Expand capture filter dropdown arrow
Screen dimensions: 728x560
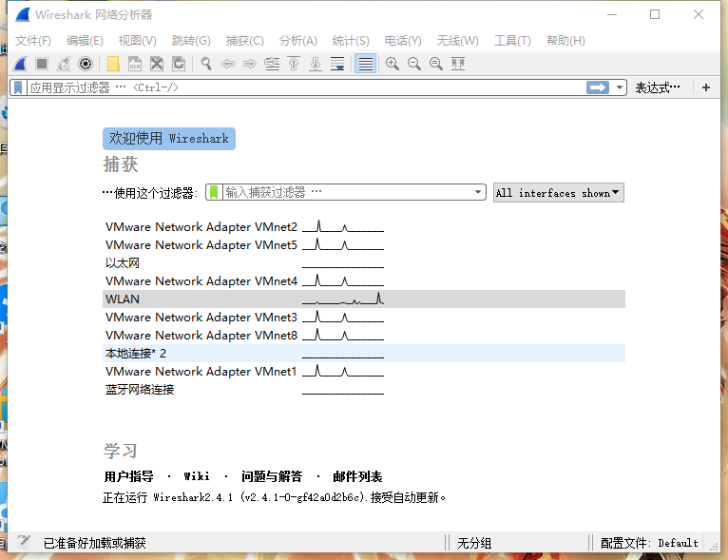[478, 192]
